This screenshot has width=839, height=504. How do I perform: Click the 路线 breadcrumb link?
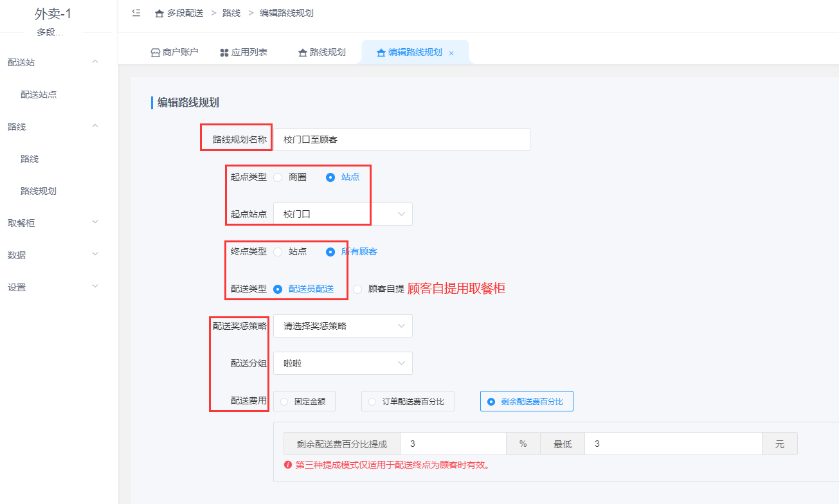231,13
